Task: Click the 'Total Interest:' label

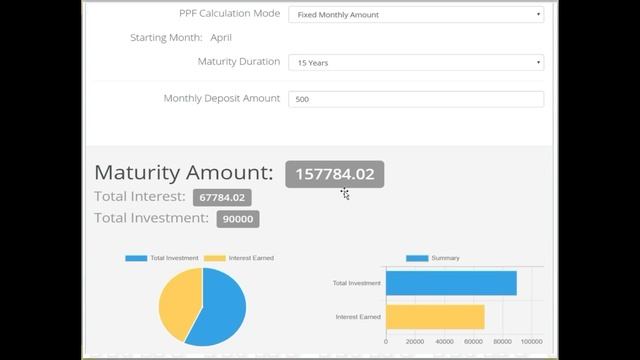Action: pos(140,196)
